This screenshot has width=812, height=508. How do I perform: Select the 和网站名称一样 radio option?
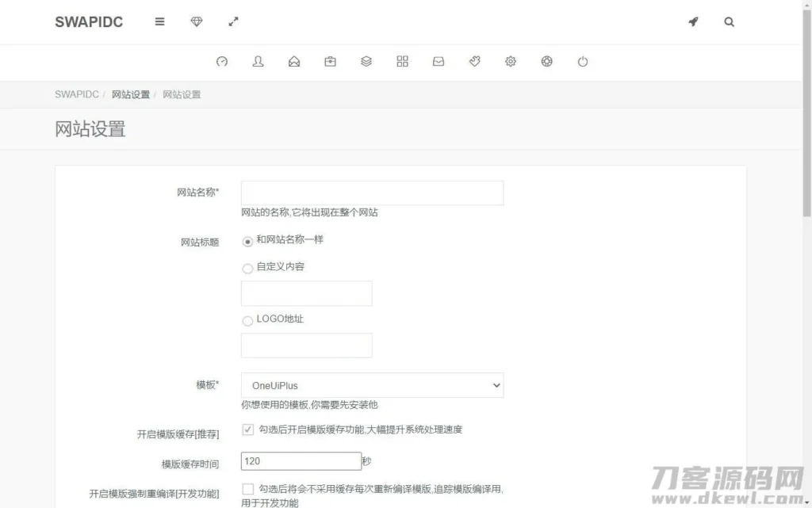[x=247, y=241]
